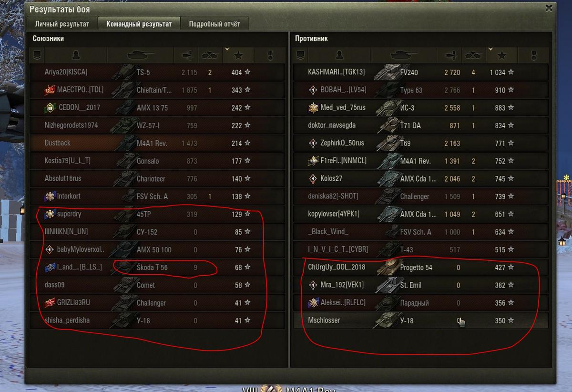Close the battle results window
Viewport: 572px width, 392px height.
pyautogui.click(x=550, y=8)
